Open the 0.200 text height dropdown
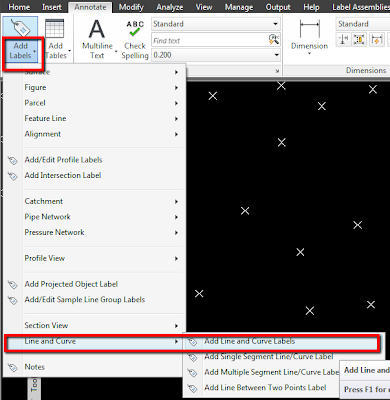Viewport: 390px width, 400px height. [216, 55]
